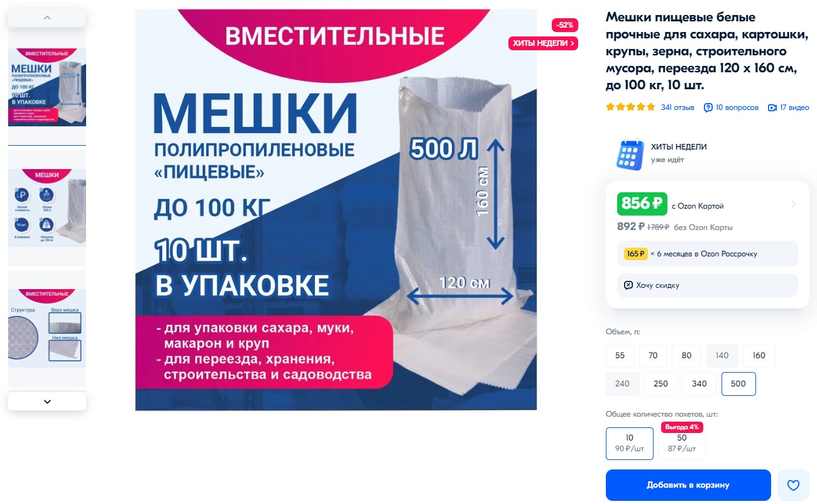The image size is (817, 504).
Task: Click the Хочу скидку button
Action: click(708, 285)
